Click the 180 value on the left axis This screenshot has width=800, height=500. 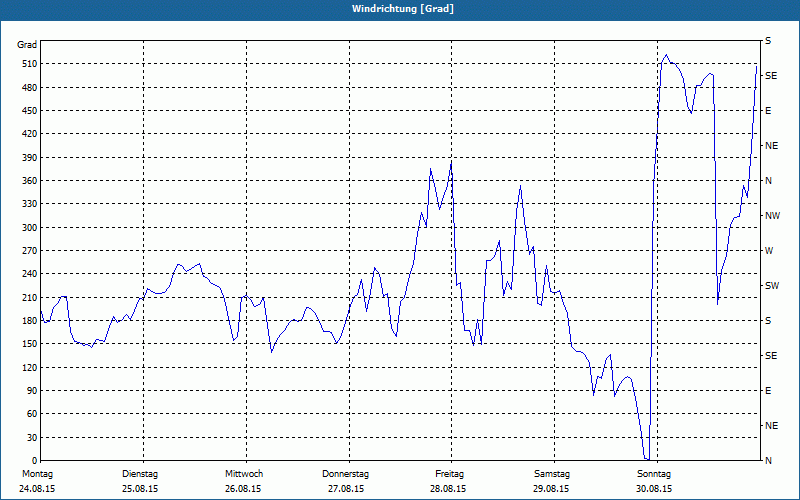(30, 321)
